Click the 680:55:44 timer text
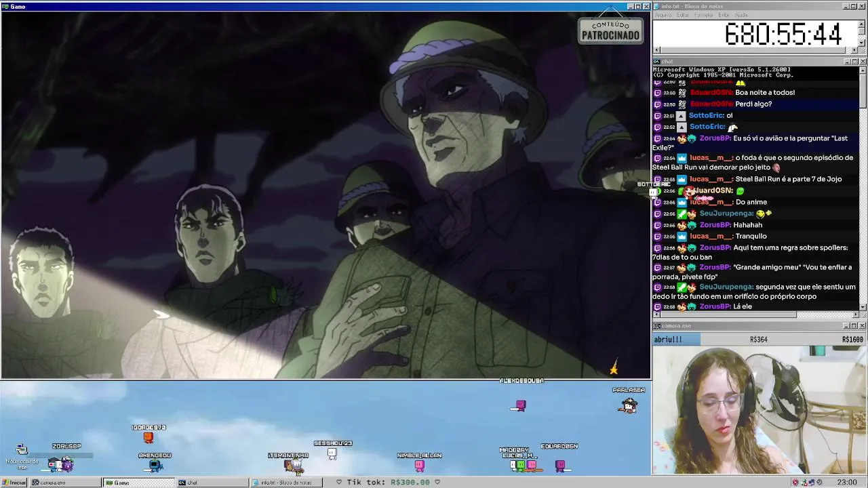 783,34
